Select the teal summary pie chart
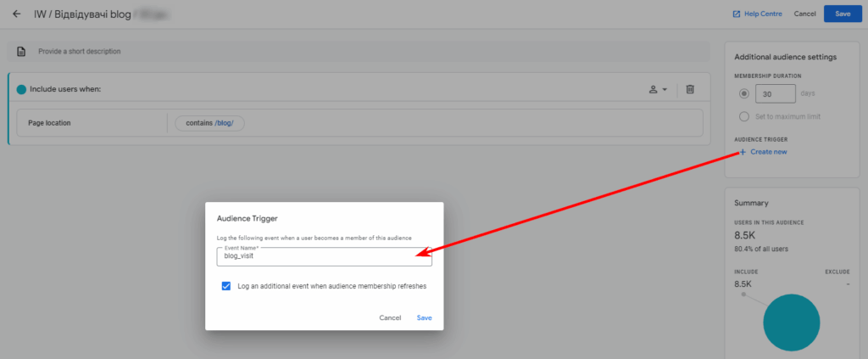 (x=791, y=323)
